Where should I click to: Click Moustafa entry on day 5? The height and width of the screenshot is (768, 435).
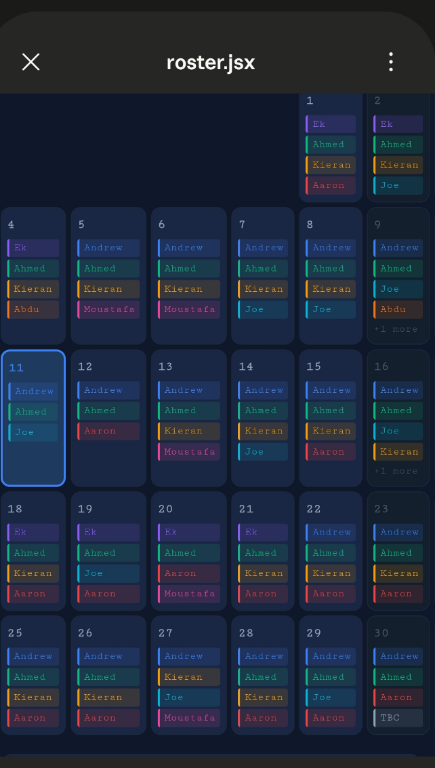[x=108, y=310]
